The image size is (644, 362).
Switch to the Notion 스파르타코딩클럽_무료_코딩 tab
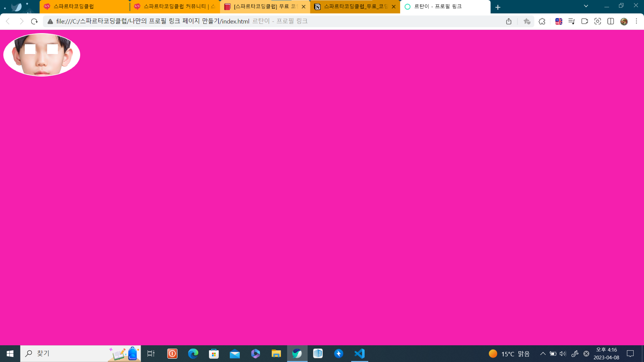tap(355, 7)
